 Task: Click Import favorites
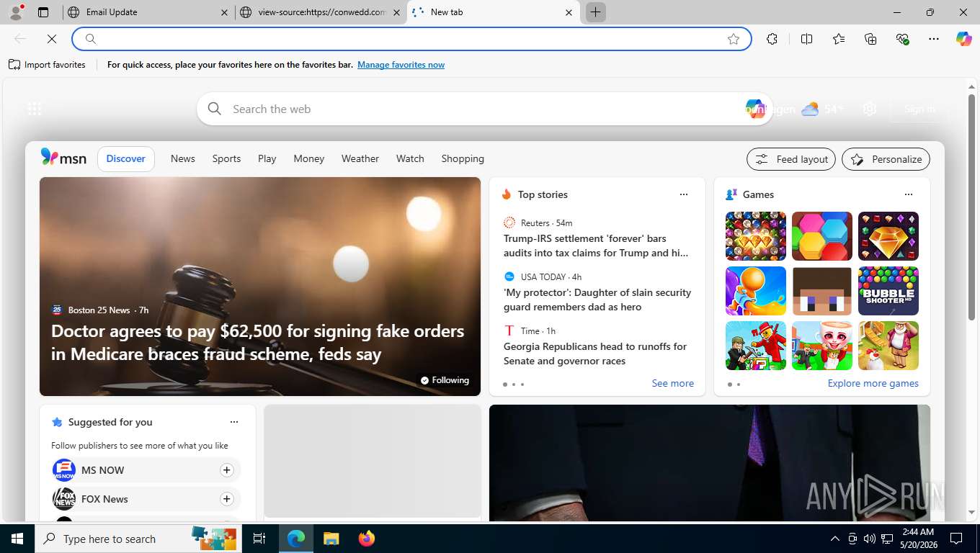tap(47, 65)
